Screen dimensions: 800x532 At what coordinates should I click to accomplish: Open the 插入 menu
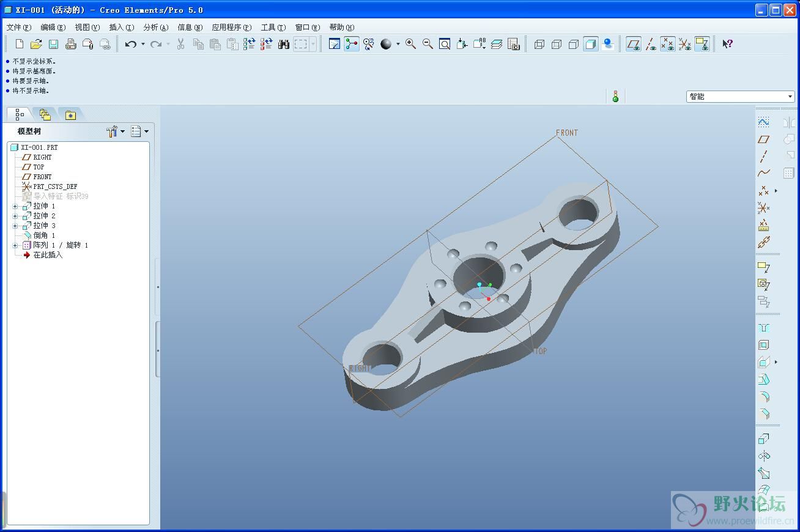point(122,28)
